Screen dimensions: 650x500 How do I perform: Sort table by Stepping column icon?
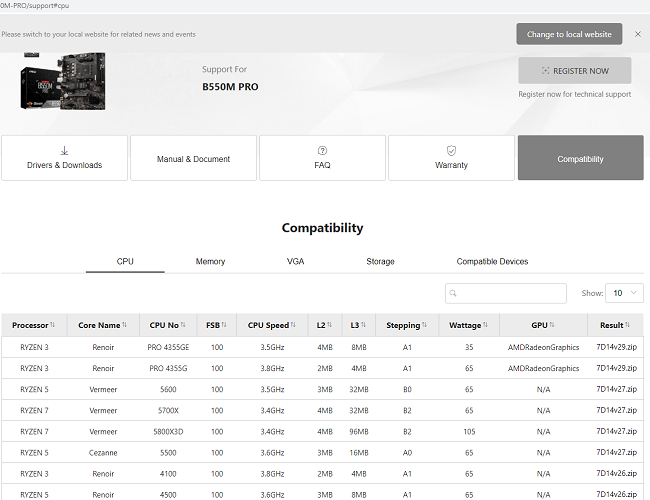tap(424, 325)
